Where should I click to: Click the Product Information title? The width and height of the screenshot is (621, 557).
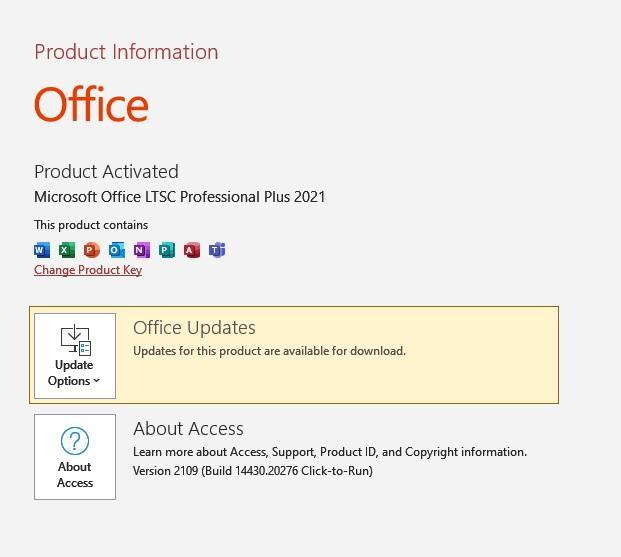point(126,52)
